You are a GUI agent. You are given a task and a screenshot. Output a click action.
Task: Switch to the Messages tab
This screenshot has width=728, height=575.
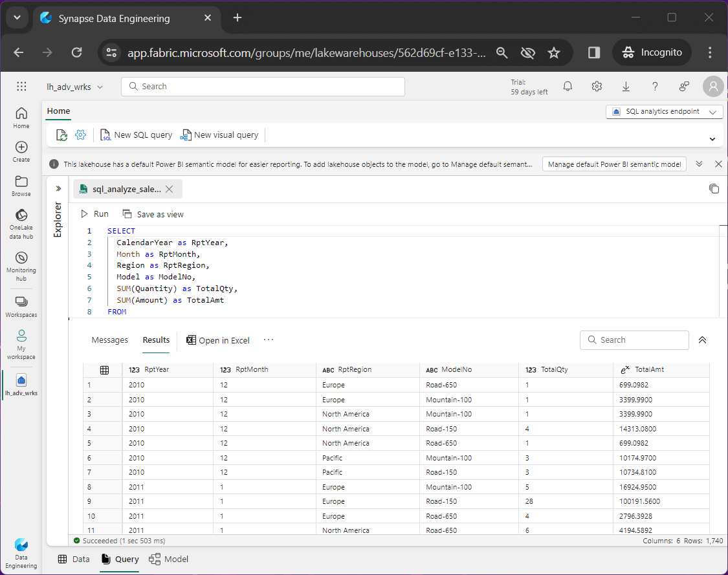109,340
